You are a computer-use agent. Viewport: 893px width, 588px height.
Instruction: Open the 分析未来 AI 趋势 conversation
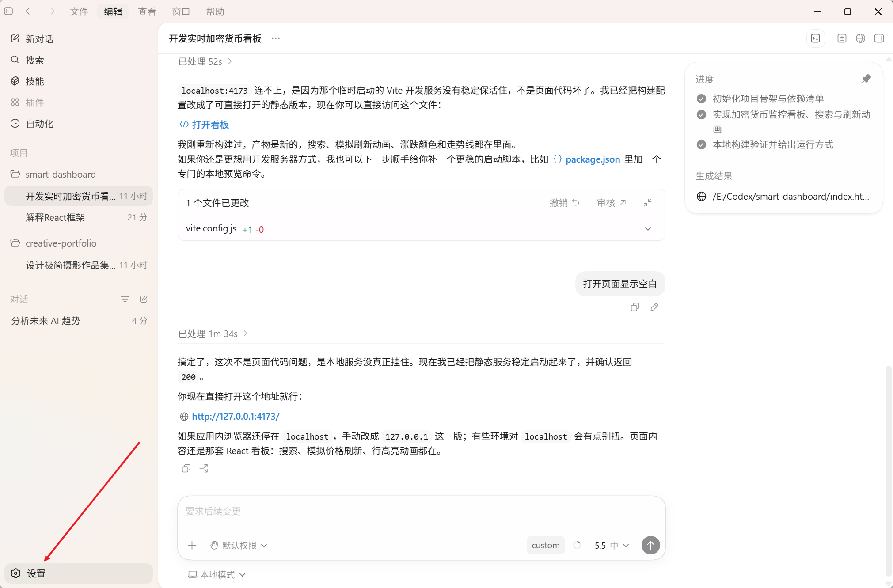(79, 321)
